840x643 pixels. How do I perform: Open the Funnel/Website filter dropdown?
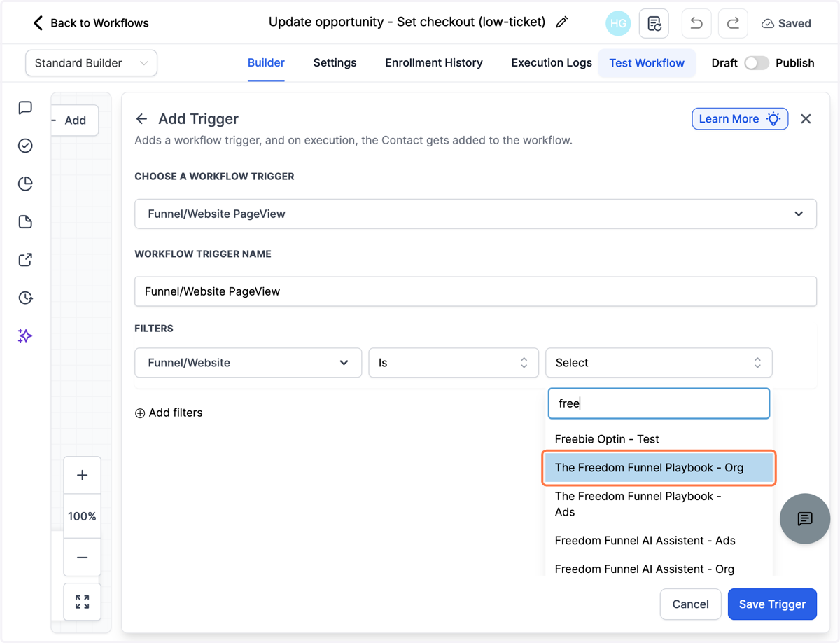click(248, 363)
